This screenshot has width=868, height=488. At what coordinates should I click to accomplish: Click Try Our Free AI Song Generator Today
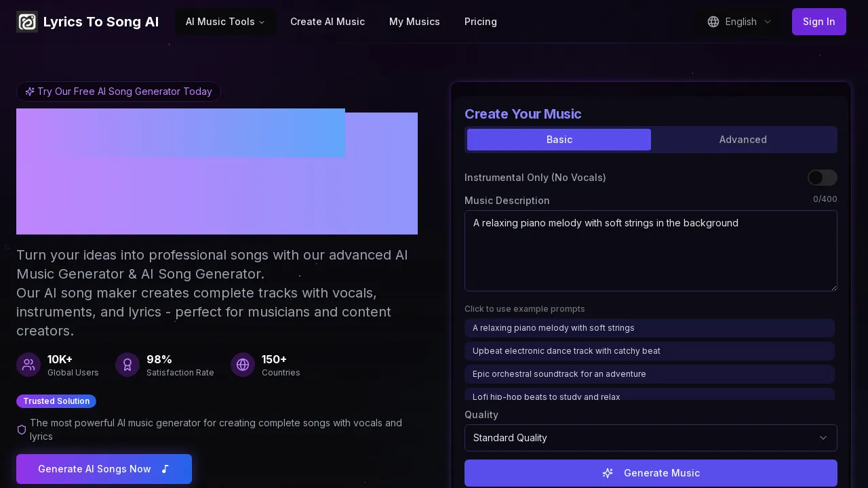click(x=119, y=91)
